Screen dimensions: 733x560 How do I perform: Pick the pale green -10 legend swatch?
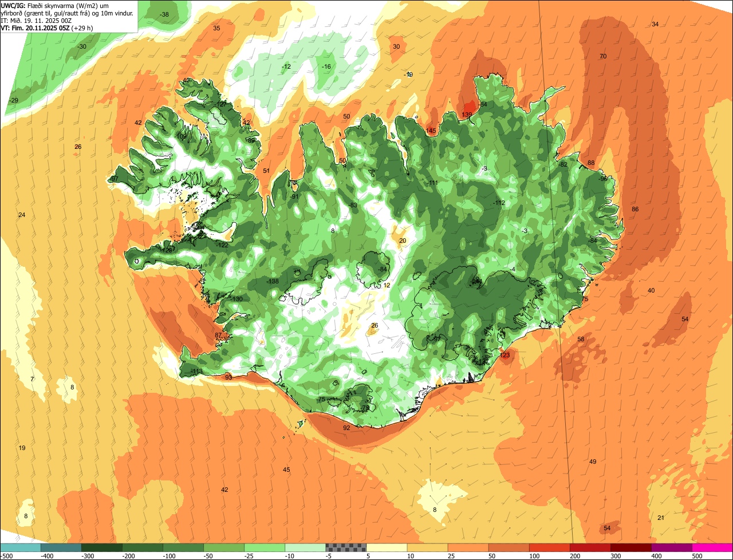(305, 547)
